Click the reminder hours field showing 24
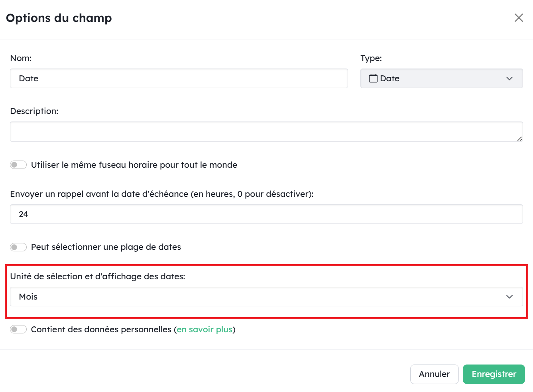 (266, 214)
